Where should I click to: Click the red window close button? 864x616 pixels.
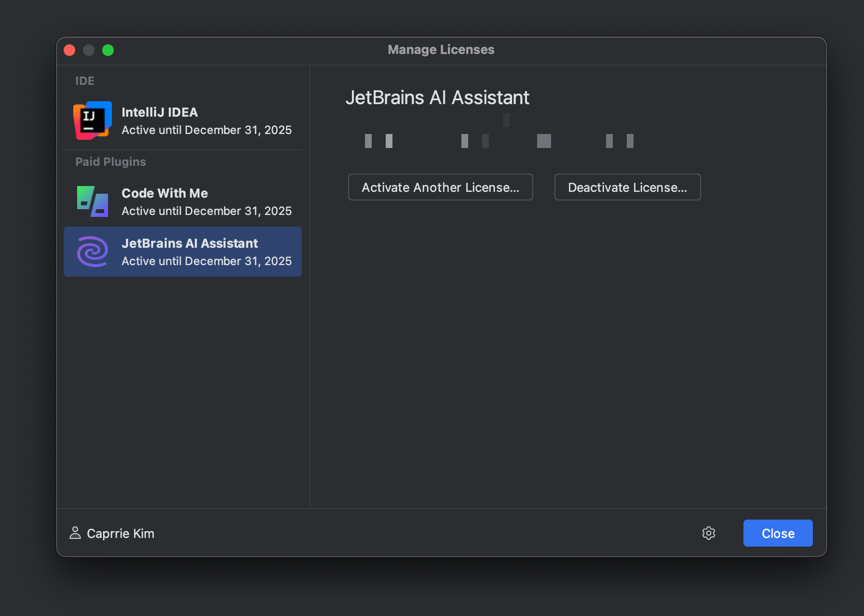(x=69, y=50)
